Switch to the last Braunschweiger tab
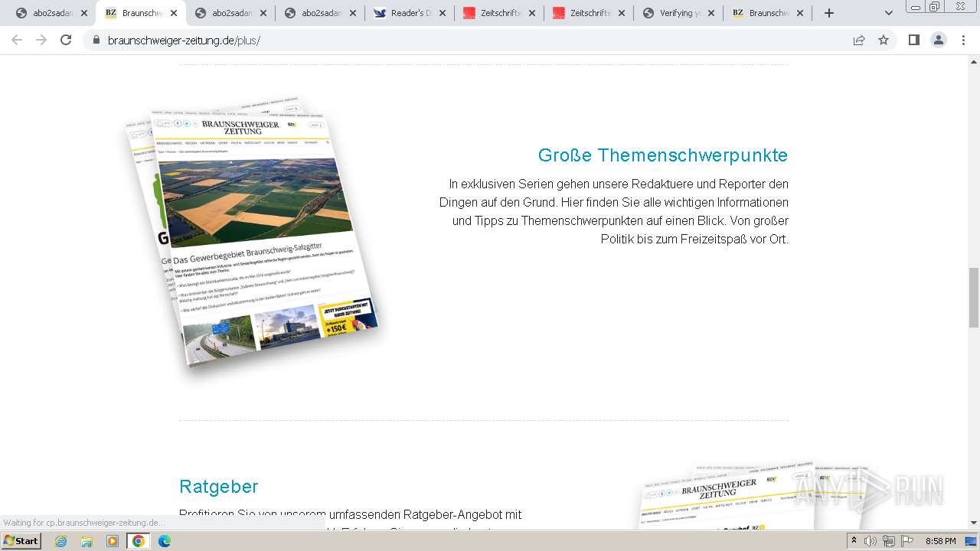This screenshot has width=980, height=551. tap(768, 13)
